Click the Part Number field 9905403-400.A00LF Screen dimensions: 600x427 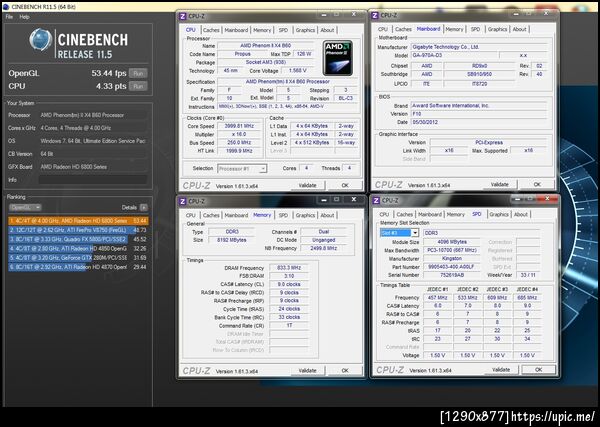click(452, 267)
